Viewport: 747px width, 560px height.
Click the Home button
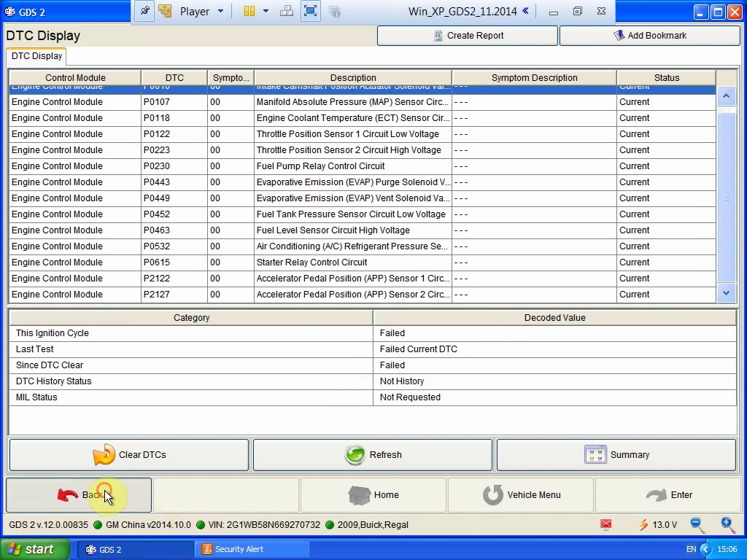point(373,495)
